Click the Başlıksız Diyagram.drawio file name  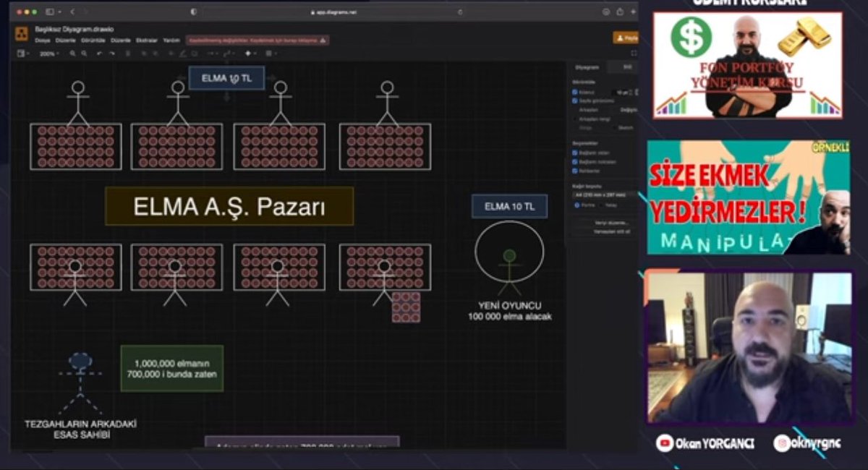(74, 30)
